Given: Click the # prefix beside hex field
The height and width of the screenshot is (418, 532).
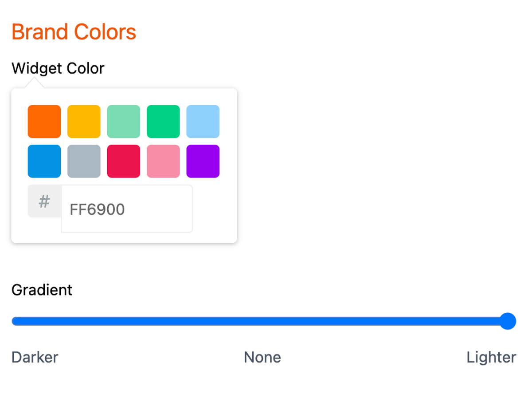Looking at the screenshot, I should (x=44, y=201).
